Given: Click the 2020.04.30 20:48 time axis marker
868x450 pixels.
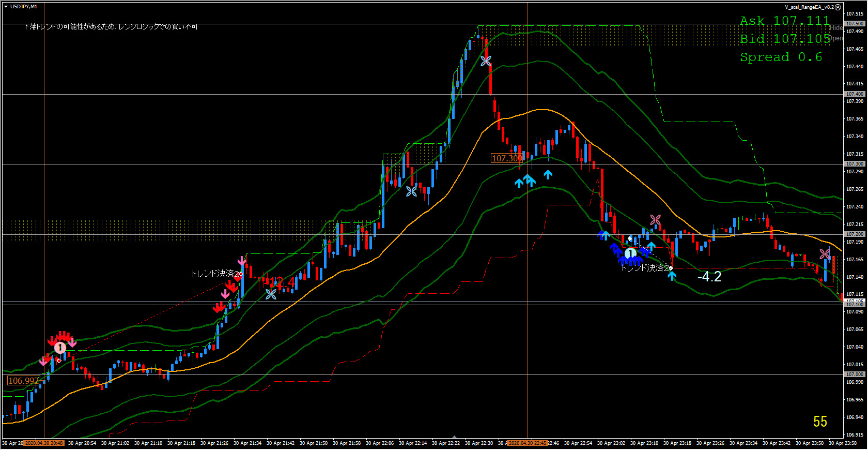Looking at the screenshot, I should coord(44,443).
